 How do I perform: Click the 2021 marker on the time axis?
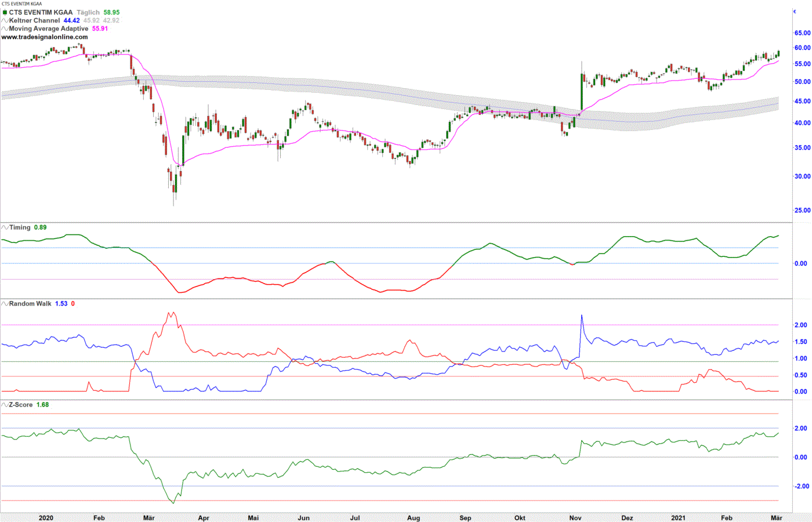678,518
